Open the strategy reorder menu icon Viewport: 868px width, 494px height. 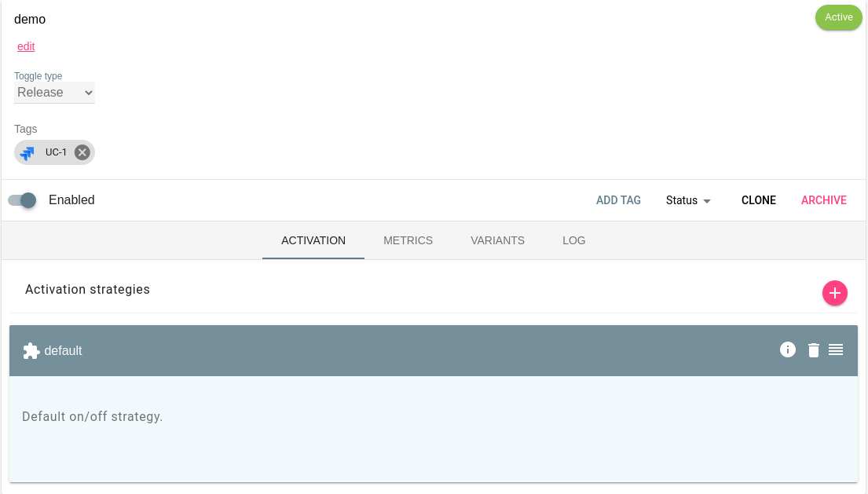pos(836,349)
